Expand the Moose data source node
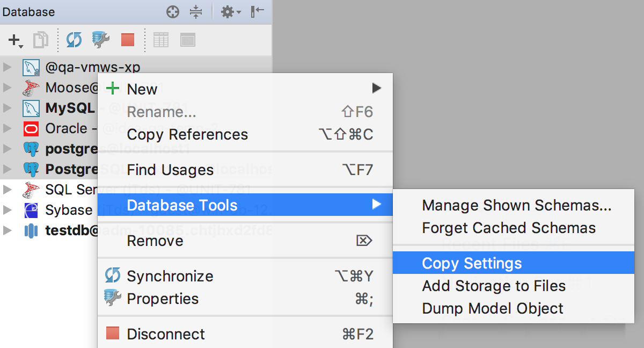The height and width of the screenshot is (348, 644). click(7, 88)
